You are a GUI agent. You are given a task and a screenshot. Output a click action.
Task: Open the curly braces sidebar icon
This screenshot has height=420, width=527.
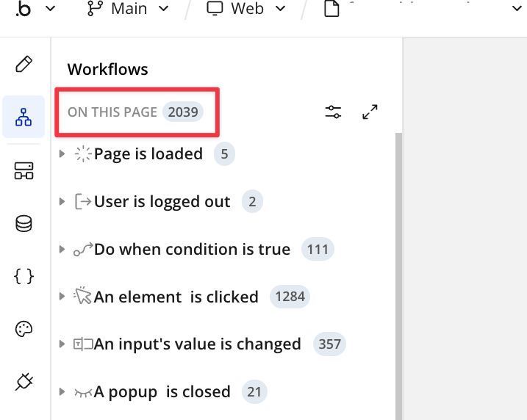click(x=24, y=276)
